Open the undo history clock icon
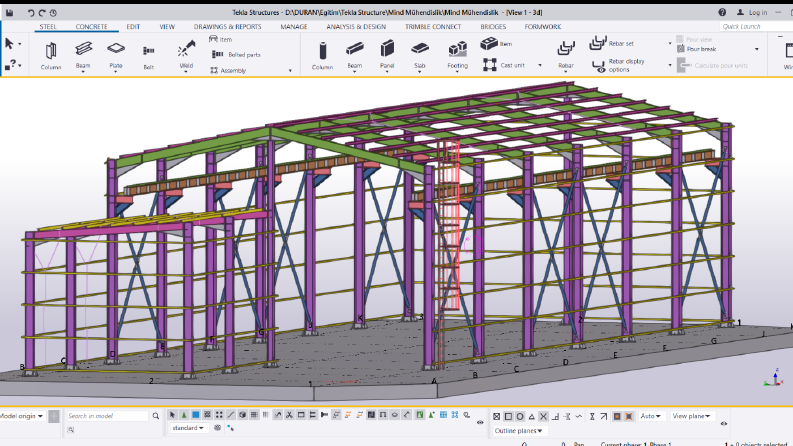This screenshot has height=446, width=793. point(53,13)
